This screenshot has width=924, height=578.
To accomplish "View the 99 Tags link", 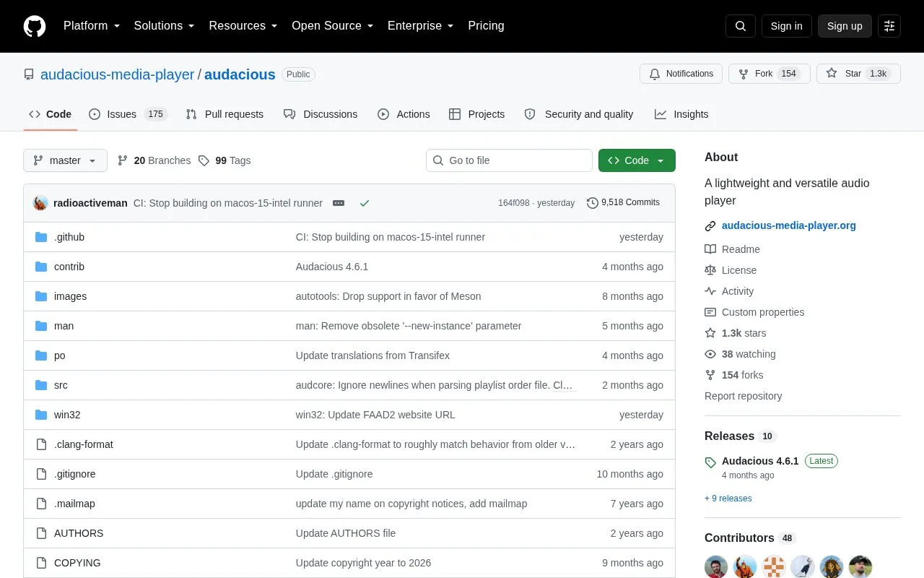I will point(225,160).
